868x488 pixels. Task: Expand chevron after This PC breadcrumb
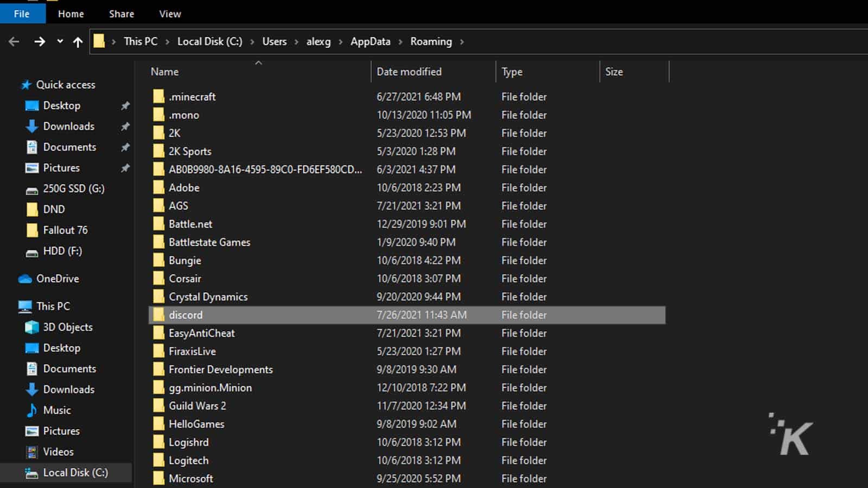point(167,42)
